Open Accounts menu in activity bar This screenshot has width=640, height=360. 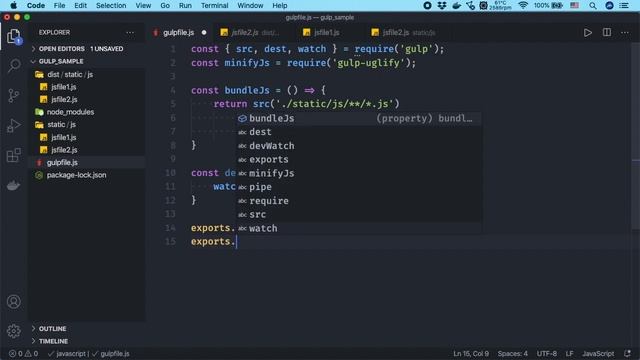tap(14, 302)
